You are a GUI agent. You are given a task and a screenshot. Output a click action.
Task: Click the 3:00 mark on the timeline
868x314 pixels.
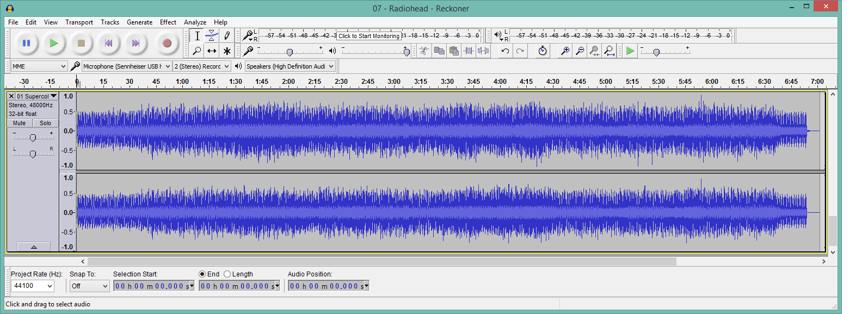(x=394, y=82)
